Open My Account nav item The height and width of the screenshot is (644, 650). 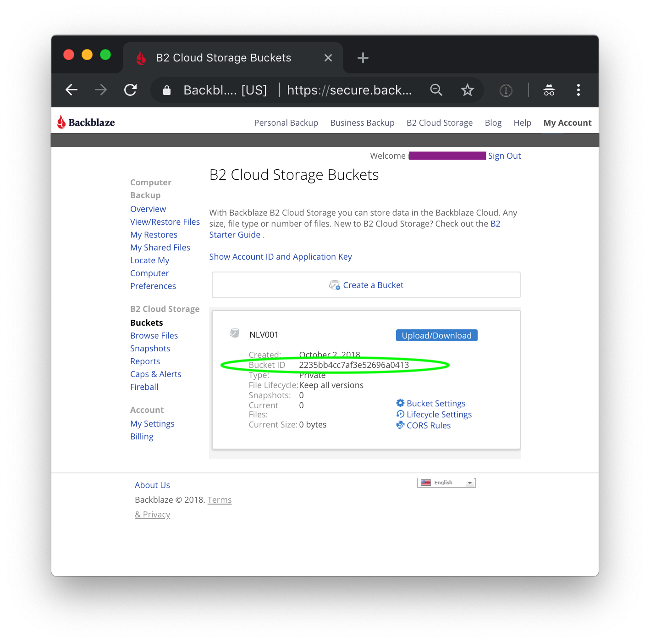click(x=567, y=123)
